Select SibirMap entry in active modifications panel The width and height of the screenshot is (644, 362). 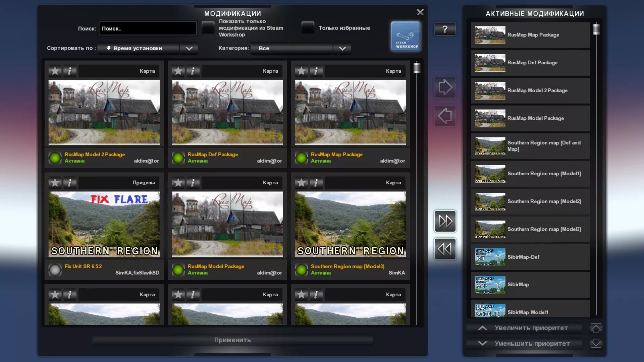pos(529,284)
